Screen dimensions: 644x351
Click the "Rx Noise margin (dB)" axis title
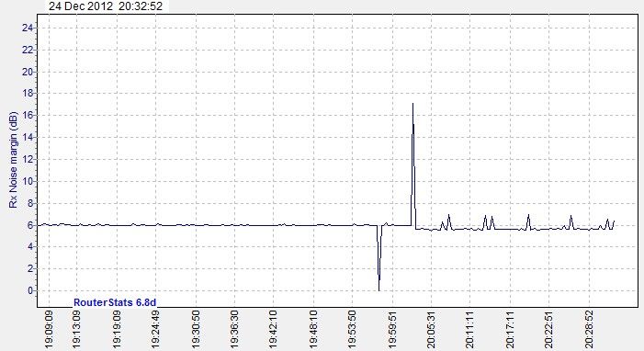pyautogui.click(x=13, y=160)
